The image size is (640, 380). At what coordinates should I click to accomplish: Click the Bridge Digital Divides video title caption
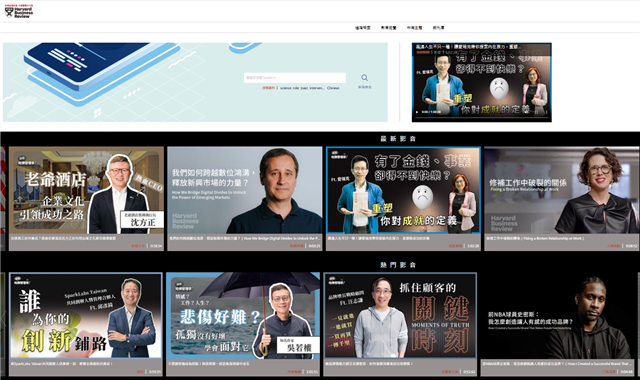(245, 238)
